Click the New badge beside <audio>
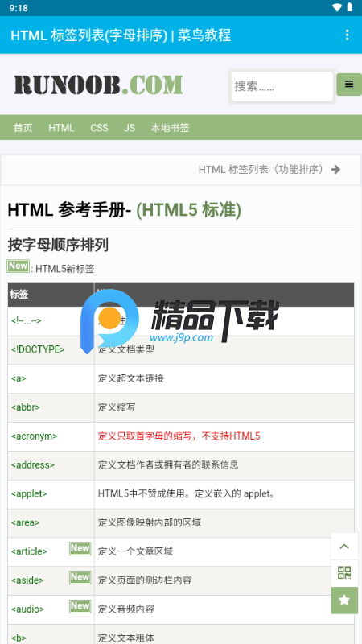Screen dimensions: 362x644 [80, 606]
